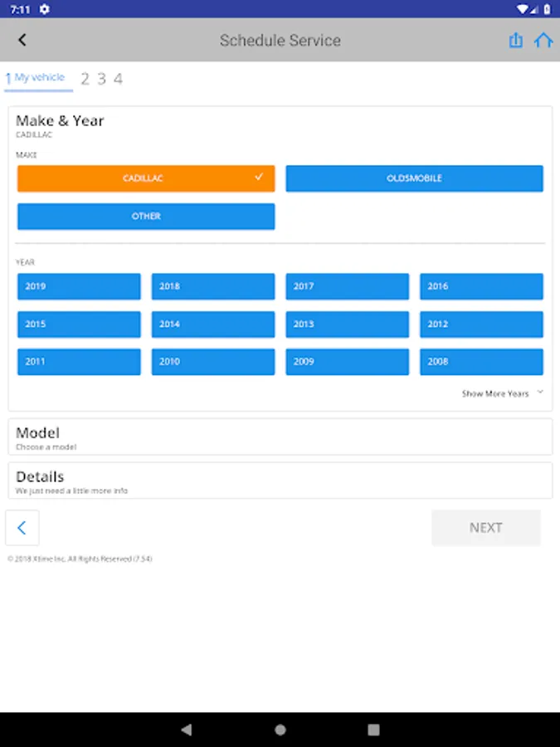The height and width of the screenshot is (747, 560).
Task: Tap the Android recent apps square
Action: [x=374, y=730]
